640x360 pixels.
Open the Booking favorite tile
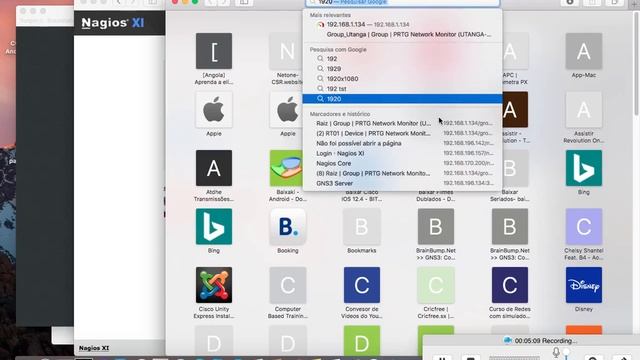[288, 227]
